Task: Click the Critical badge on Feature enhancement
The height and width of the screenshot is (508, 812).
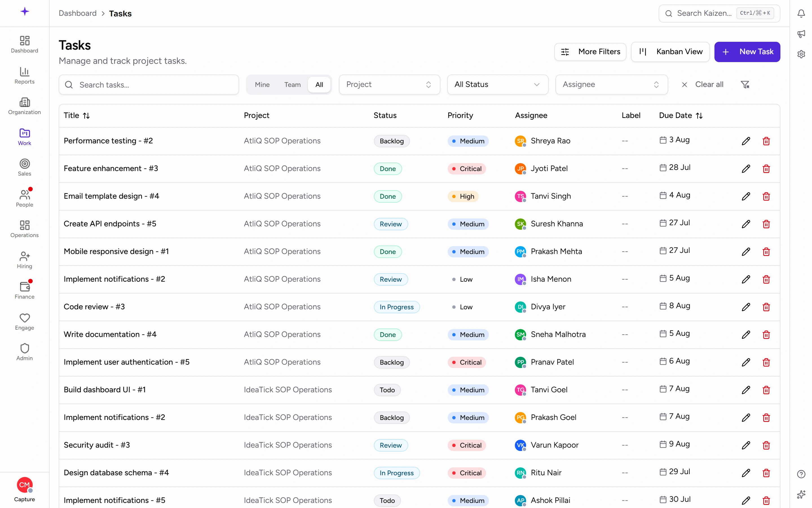Action: click(x=467, y=169)
